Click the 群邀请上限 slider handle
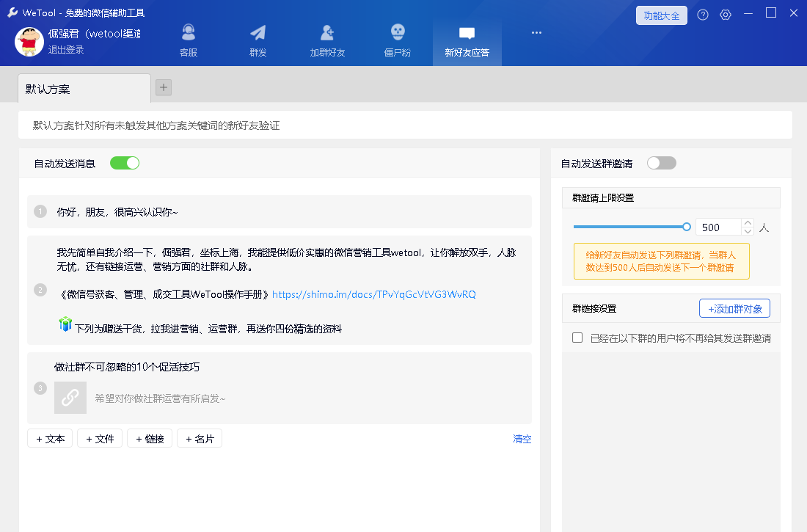 point(687,227)
